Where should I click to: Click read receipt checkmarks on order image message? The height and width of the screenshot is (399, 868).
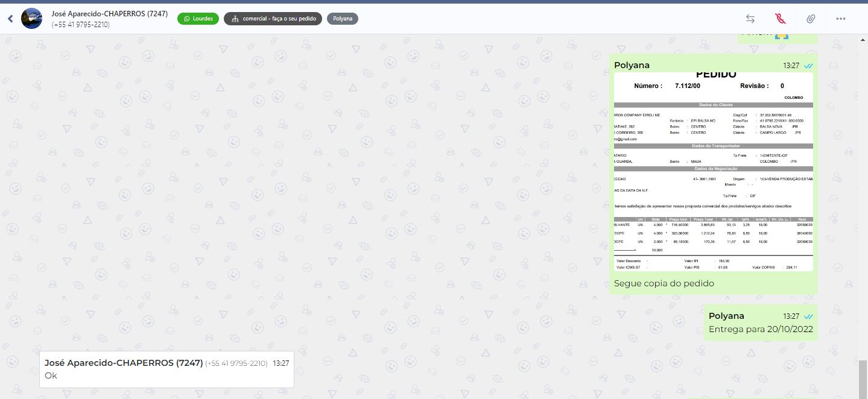point(808,65)
